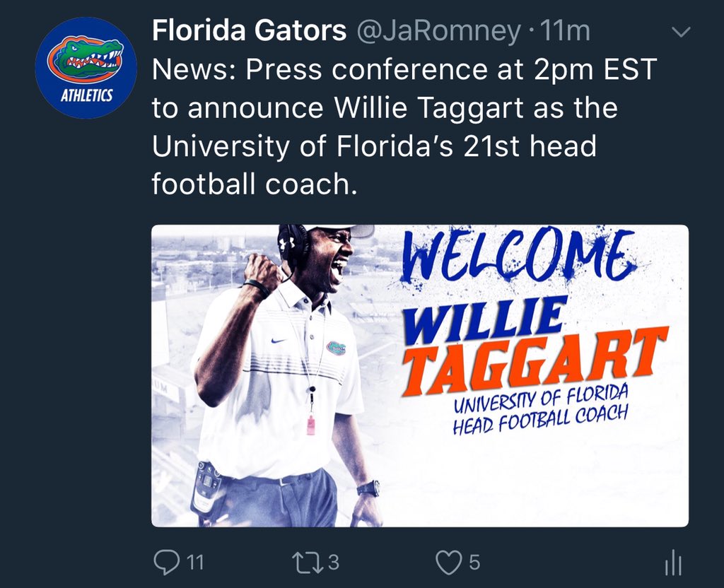This screenshot has width=724, height=588.
Task: Click the like count 5
Action: (474, 563)
